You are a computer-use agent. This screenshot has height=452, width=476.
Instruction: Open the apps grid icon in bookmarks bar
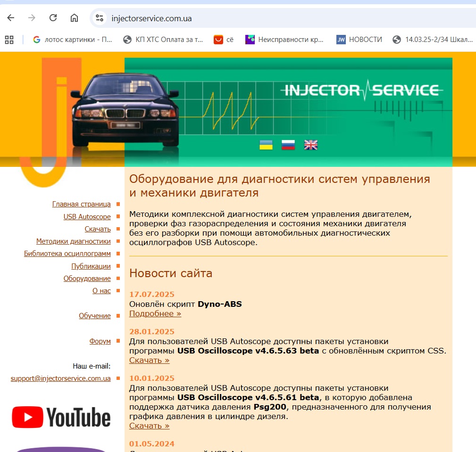pos(9,40)
